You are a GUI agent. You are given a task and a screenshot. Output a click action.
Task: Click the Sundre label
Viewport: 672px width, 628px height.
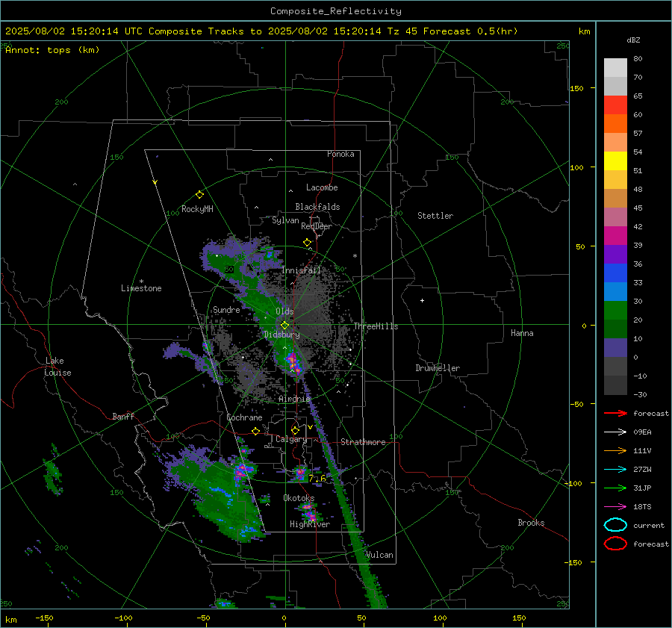[x=226, y=309]
